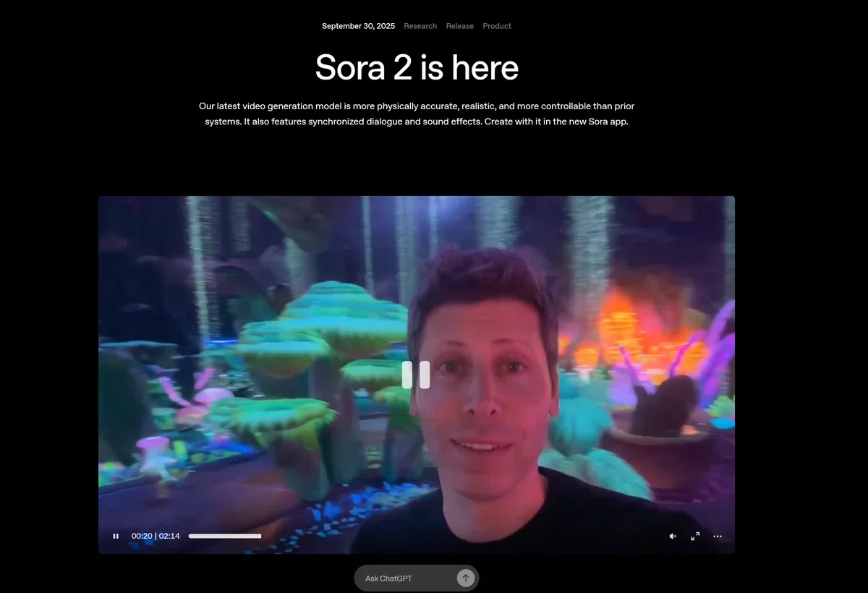The height and width of the screenshot is (593, 868).
Task: Click the Product category tag
Action: (497, 26)
